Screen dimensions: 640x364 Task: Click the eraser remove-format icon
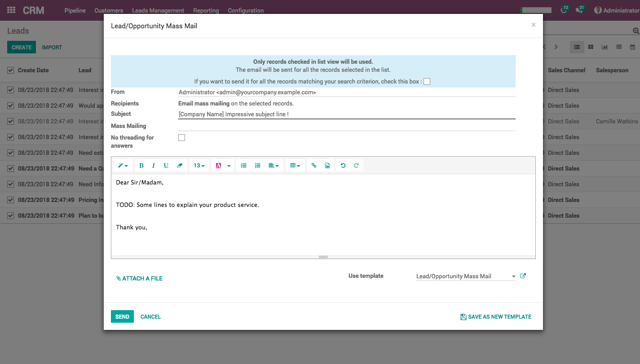tap(180, 166)
